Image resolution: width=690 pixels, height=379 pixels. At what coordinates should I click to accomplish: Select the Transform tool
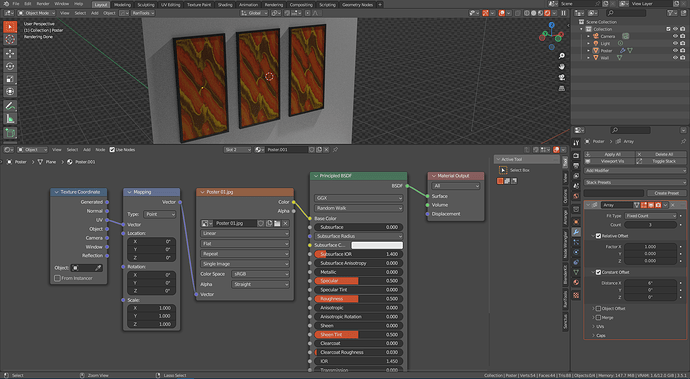(x=10, y=92)
